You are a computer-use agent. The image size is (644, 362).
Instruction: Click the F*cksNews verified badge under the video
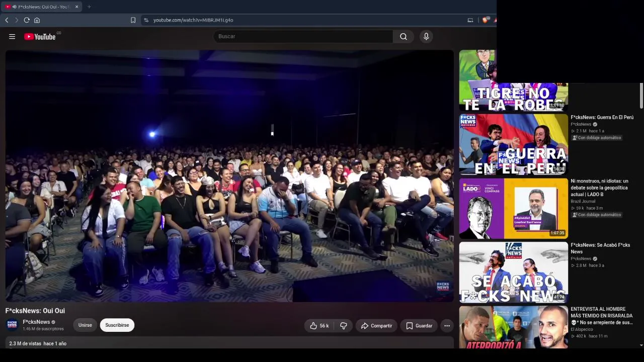click(53, 322)
